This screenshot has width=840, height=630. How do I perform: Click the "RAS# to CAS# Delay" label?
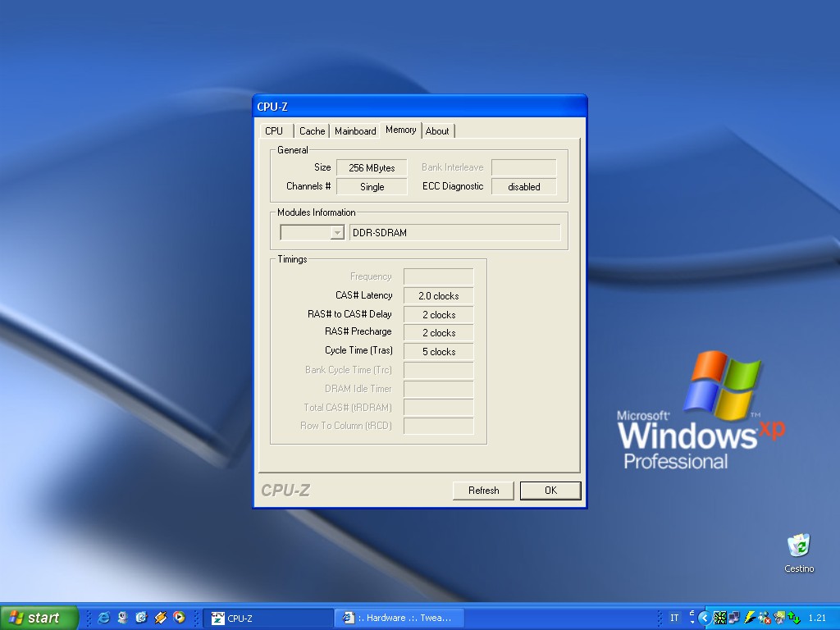[349, 314]
